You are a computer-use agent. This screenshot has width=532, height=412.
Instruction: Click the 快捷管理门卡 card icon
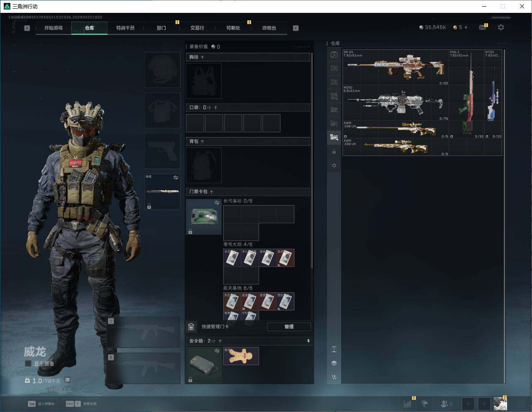pos(191,326)
